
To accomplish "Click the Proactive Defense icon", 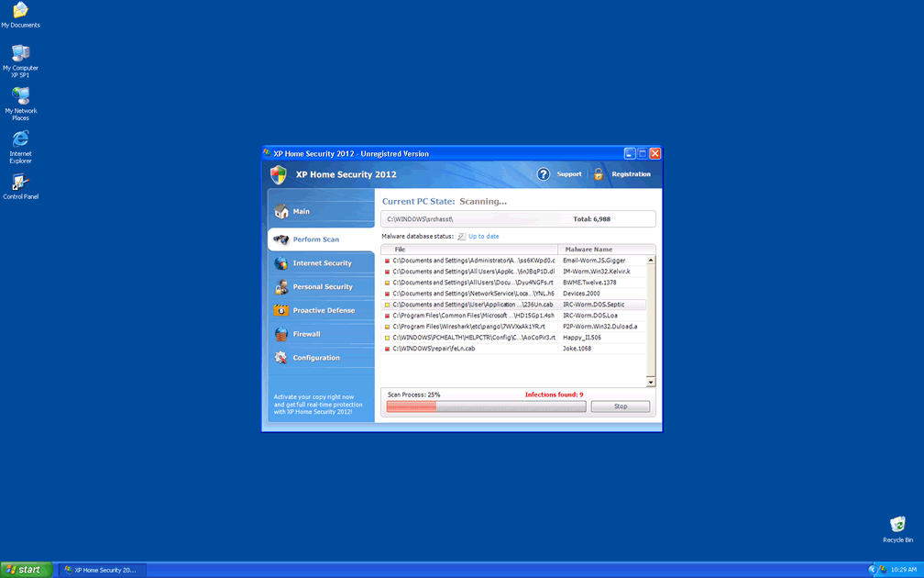I will [x=280, y=311].
